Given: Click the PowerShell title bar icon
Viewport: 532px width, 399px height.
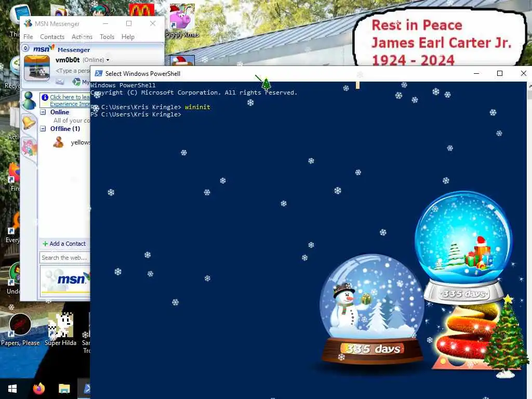Looking at the screenshot, I should [x=98, y=73].
